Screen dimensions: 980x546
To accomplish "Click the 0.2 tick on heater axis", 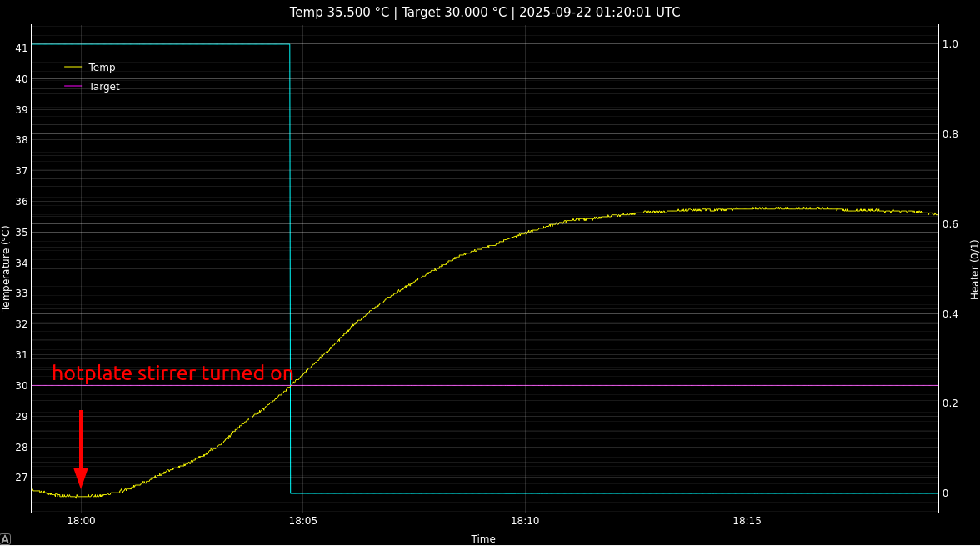I will (950, 403).
